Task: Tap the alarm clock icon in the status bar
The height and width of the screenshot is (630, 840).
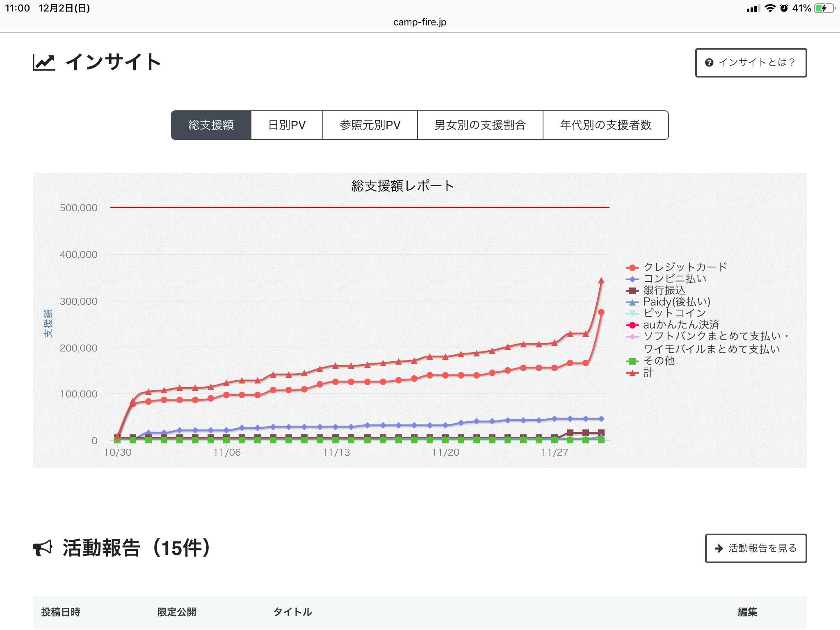Action: click(x=784, y=8)
